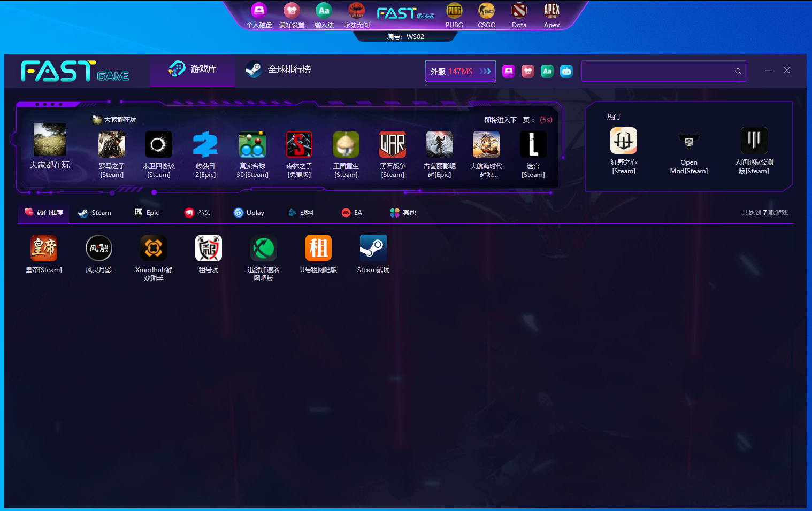The width and height of the screenshot is (812, 511).
Task: Click the 共找到 7 款游戏 text
Action: pos(765,213)
